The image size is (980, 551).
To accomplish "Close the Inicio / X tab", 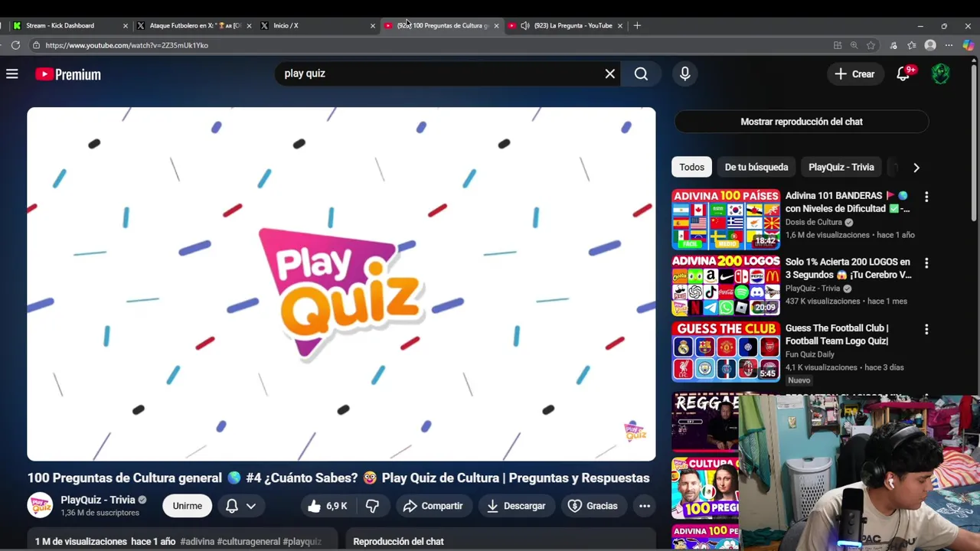I will [x=373, y=25].
